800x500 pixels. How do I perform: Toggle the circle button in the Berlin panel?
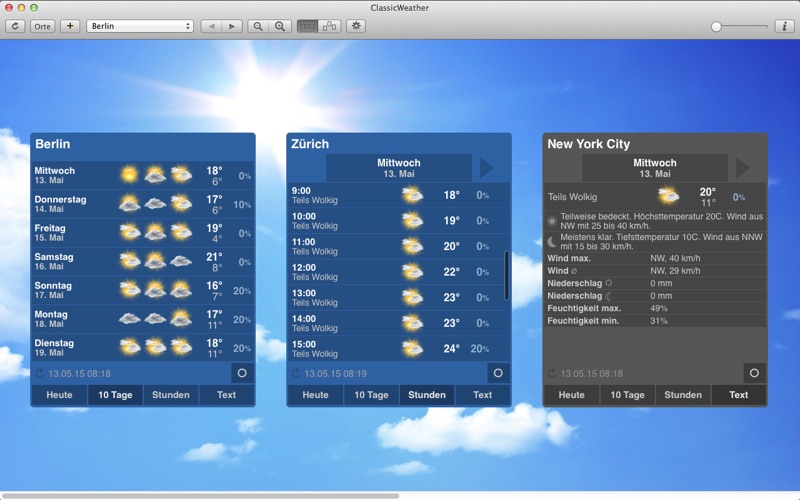242,373
